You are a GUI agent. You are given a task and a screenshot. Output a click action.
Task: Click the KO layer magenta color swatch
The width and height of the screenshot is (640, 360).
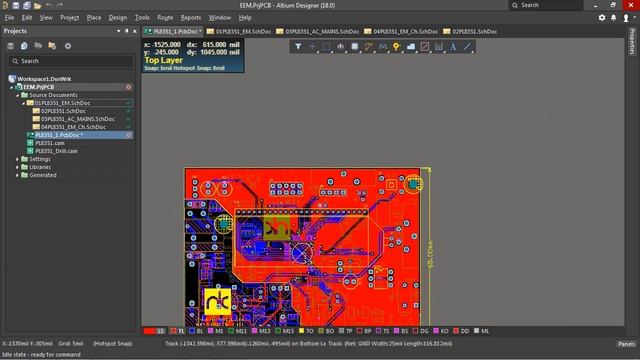pos(436,331)
